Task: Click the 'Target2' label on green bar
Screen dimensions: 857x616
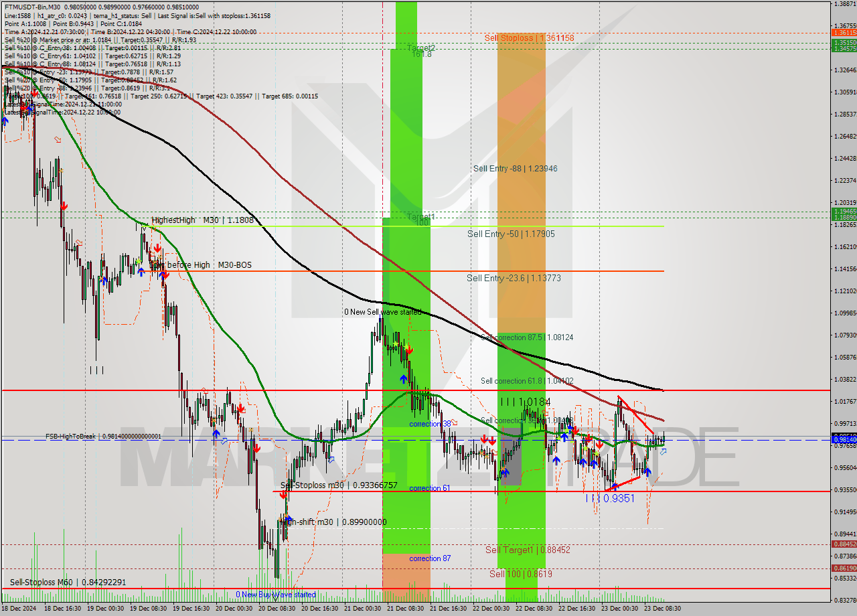Action: [421, 48]
